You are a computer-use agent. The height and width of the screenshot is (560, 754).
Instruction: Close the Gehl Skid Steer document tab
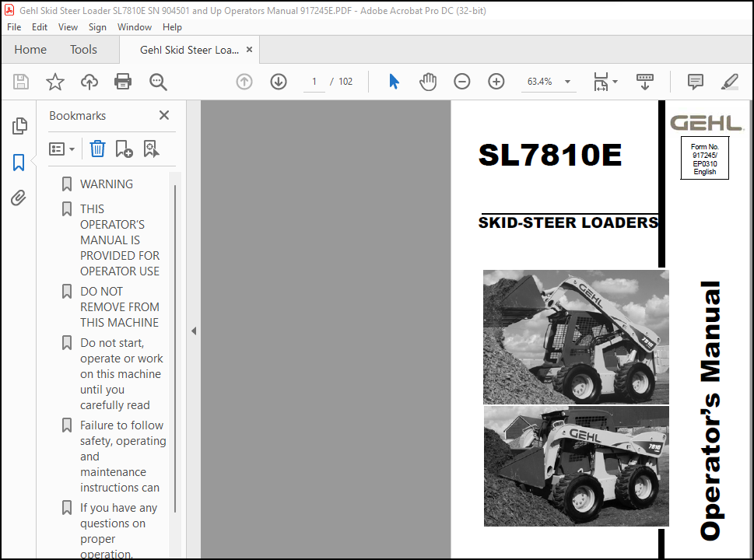(x=249, y=50)
